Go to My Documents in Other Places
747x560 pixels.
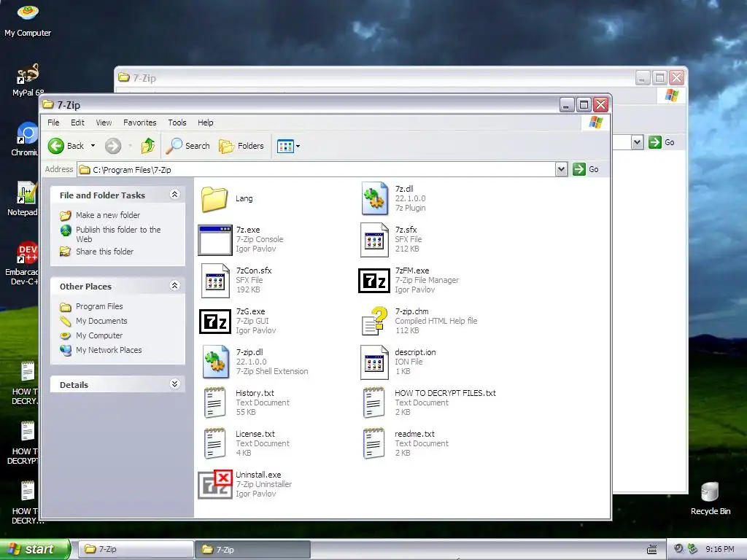tap(101, 321)
